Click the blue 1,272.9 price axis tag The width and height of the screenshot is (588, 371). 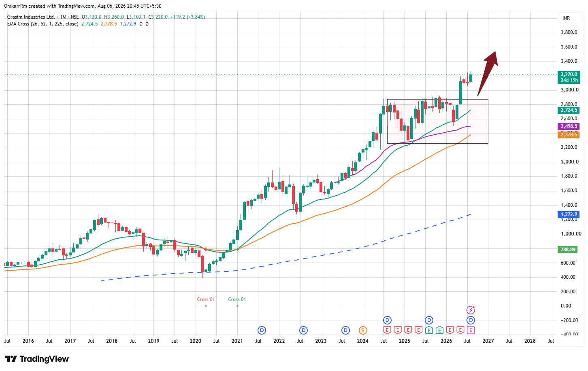(569, 214)
